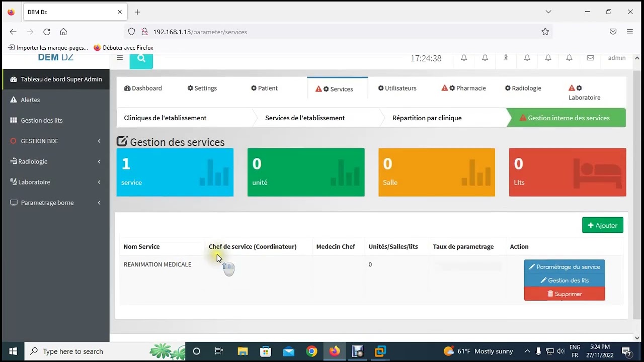List all tabs dropdown arrow
Screen dimensions: 644x362
point(548,12)
